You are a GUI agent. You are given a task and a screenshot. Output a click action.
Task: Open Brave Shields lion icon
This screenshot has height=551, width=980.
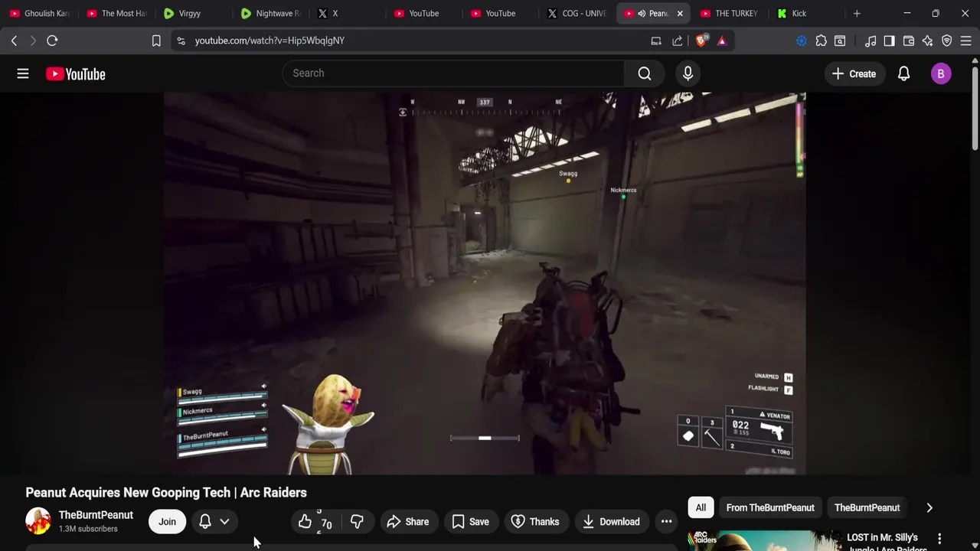pos(701,41)
